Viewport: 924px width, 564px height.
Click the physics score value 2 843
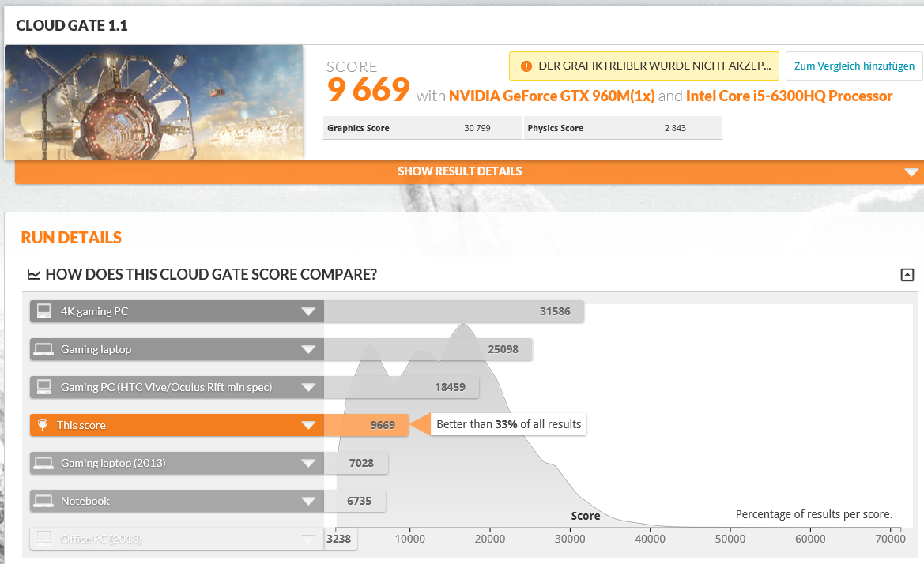(x=675, y=128)
